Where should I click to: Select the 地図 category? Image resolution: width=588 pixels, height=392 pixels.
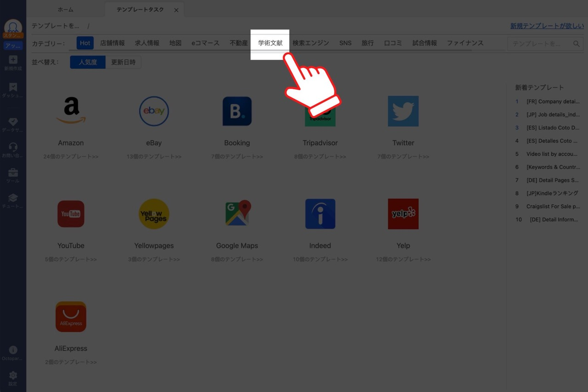[x=175, y=43]
